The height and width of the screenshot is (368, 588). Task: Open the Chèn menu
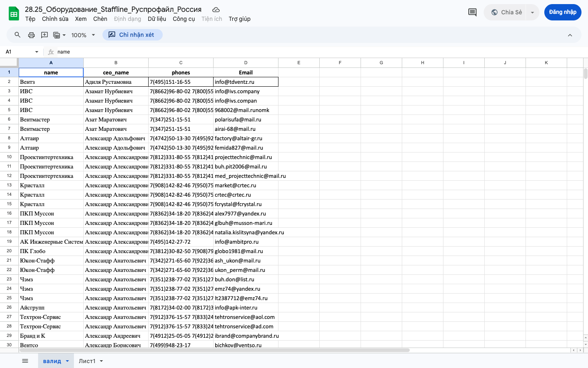(100, 19)
